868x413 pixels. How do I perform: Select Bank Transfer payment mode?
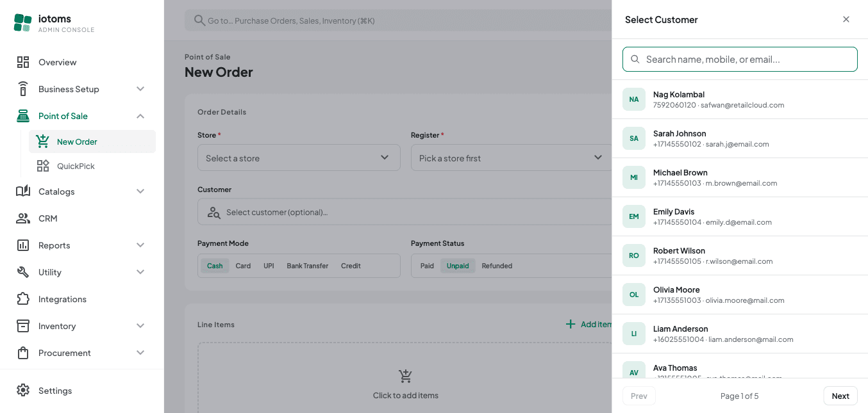(x=308, y=266)
